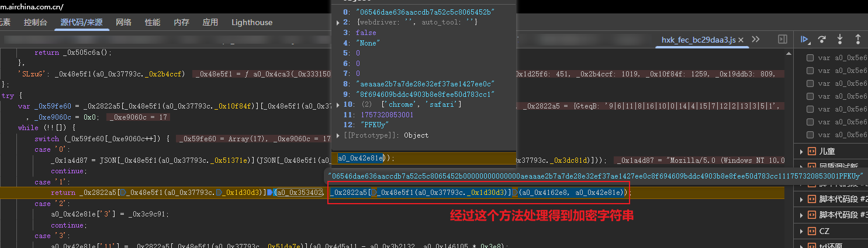868x248 pixels.
Task: Click snippet icon beside 脚本代码段 #2
Action: (x=811, y=199)
